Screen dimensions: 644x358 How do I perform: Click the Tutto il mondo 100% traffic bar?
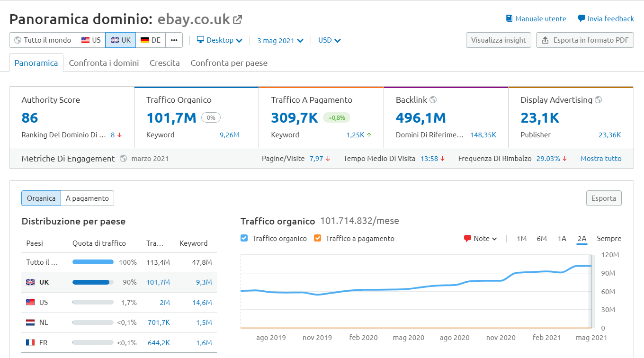click(93, 262)
